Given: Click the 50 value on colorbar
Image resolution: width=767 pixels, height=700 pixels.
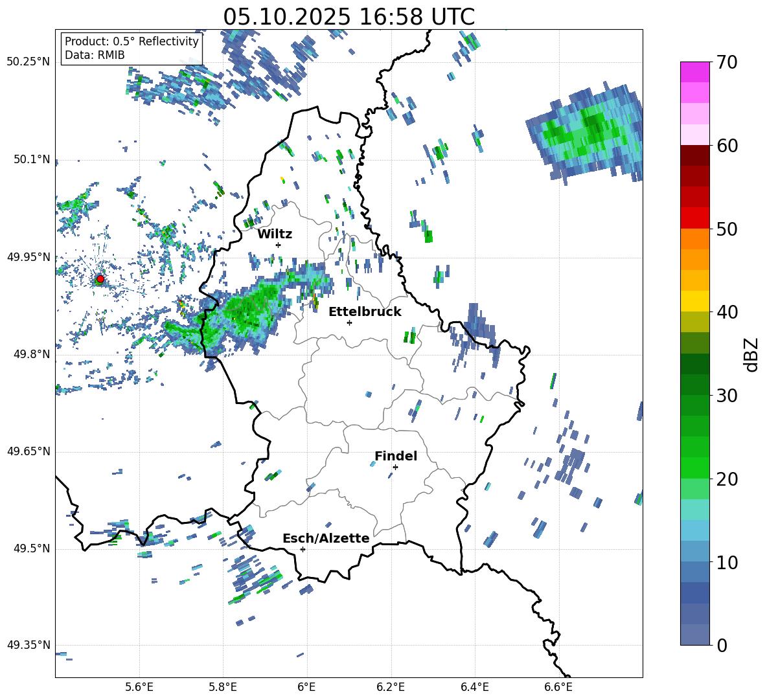Looking at the screenshot, I should pyautogui.click(x=727, y=229).
